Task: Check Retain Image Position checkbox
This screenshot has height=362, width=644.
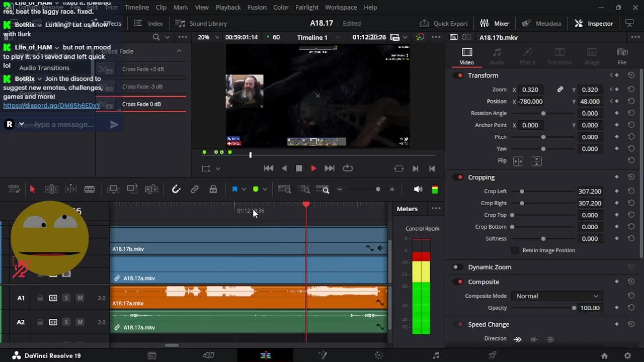Action: [515, 250]
